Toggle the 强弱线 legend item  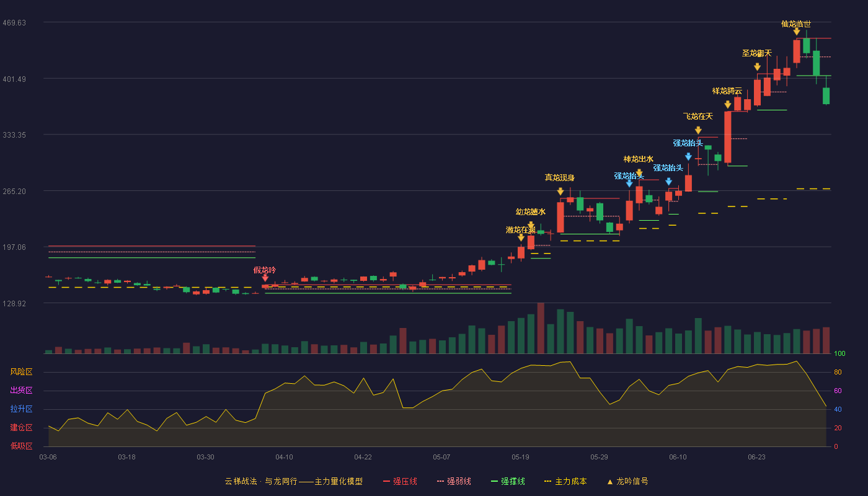coord(454,481)
